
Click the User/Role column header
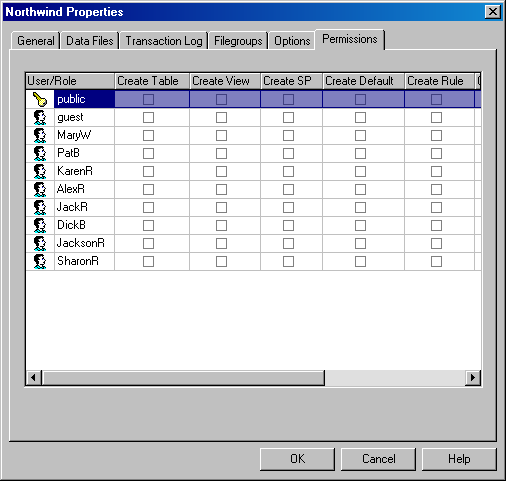click(70, 81)
